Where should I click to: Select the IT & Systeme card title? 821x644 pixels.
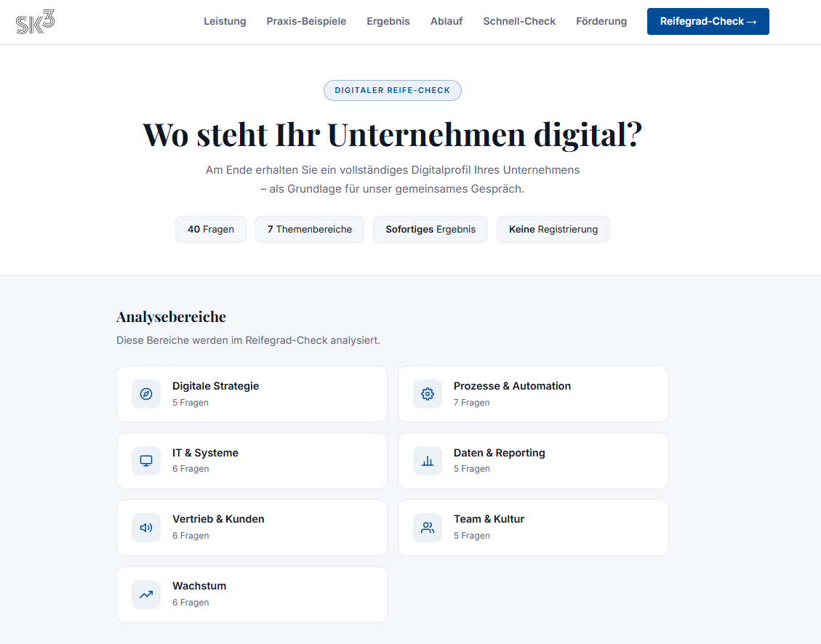(205, 453)
